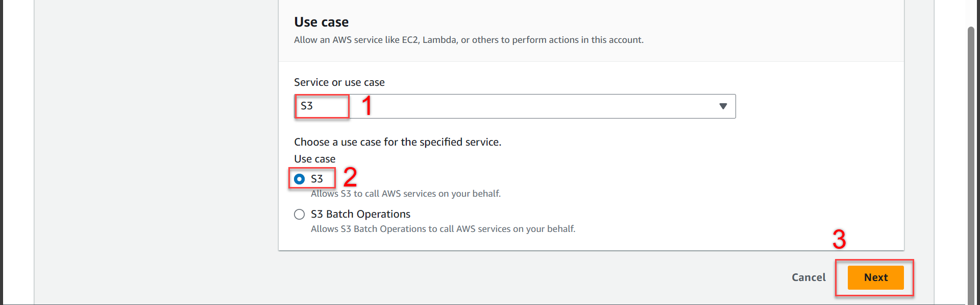Select the S3 use case radio button
This screenshot has width=980, height=305.
(300, 179)
